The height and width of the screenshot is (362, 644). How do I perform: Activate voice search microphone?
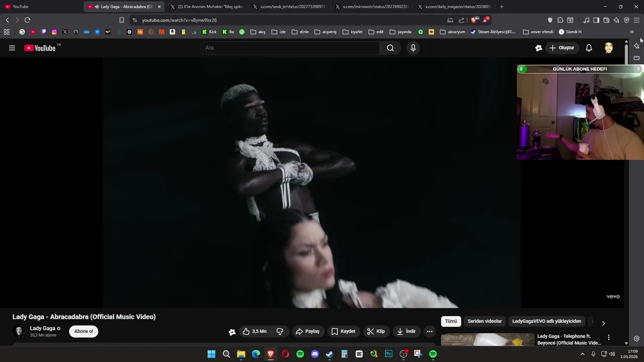[x=413, y=48]
